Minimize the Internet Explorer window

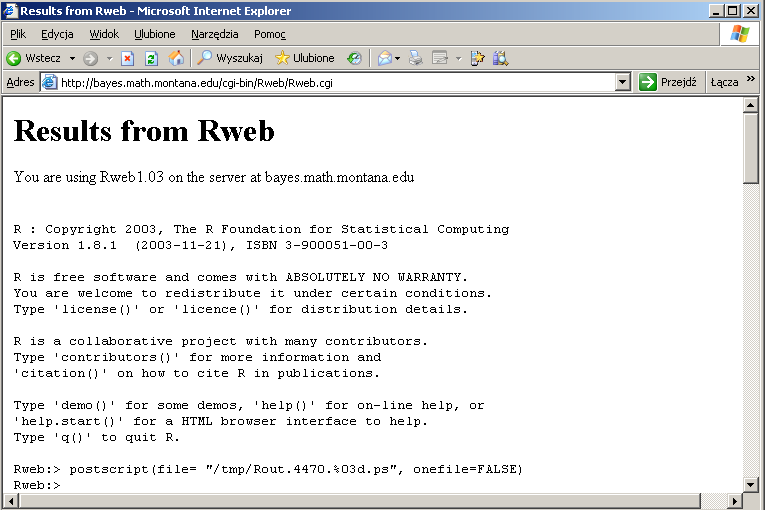(716, 11)
